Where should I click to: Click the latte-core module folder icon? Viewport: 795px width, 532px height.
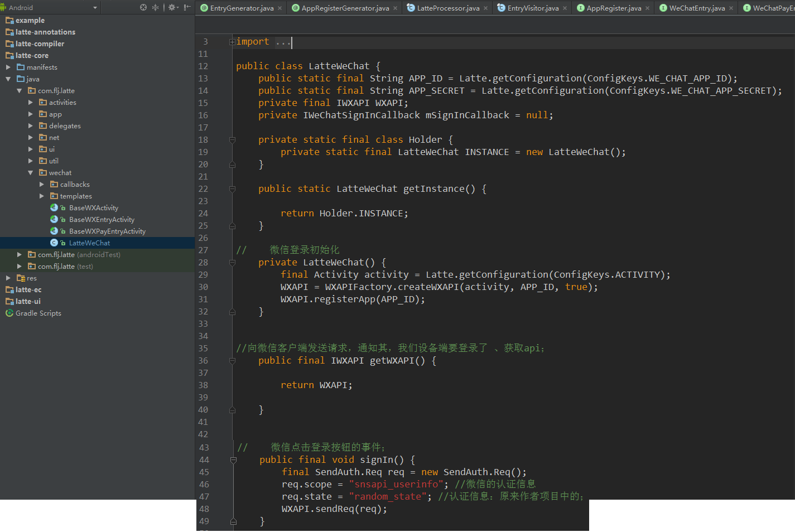click(x=9, y=55)
